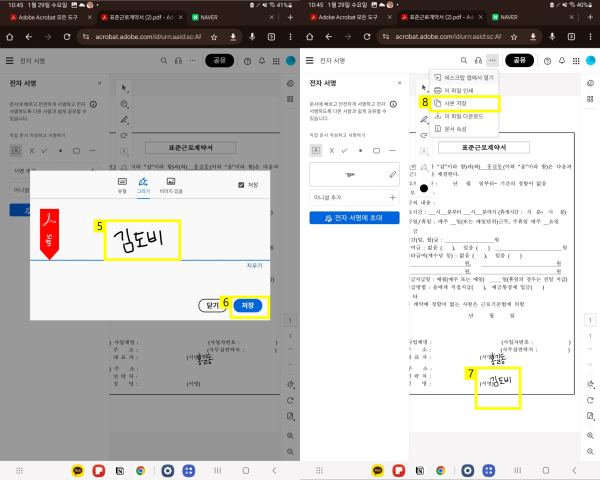Click the 닫기 button in signature dialog
The image size is (600, 480).
212,305
